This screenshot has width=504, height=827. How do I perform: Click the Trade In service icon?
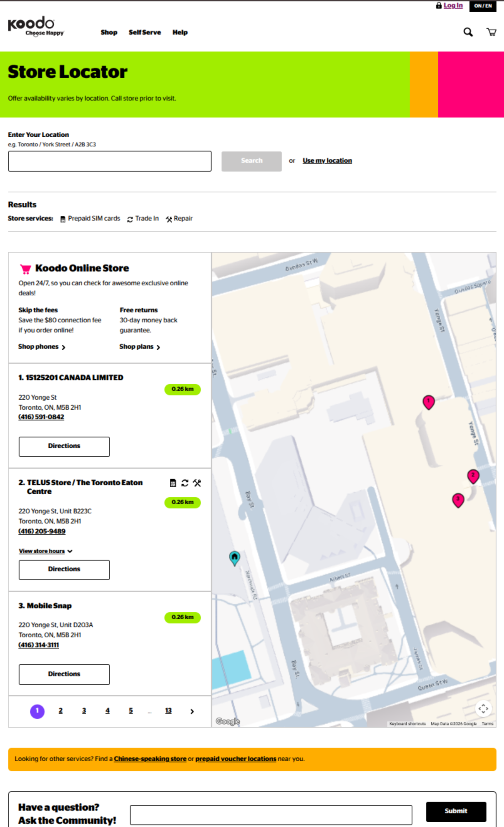point(131,219)
